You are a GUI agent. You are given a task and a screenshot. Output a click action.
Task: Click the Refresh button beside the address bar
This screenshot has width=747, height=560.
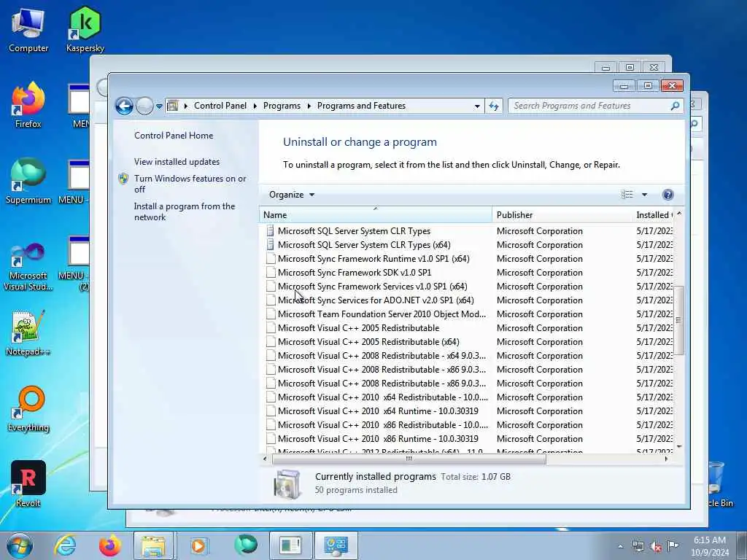(494, 106)
